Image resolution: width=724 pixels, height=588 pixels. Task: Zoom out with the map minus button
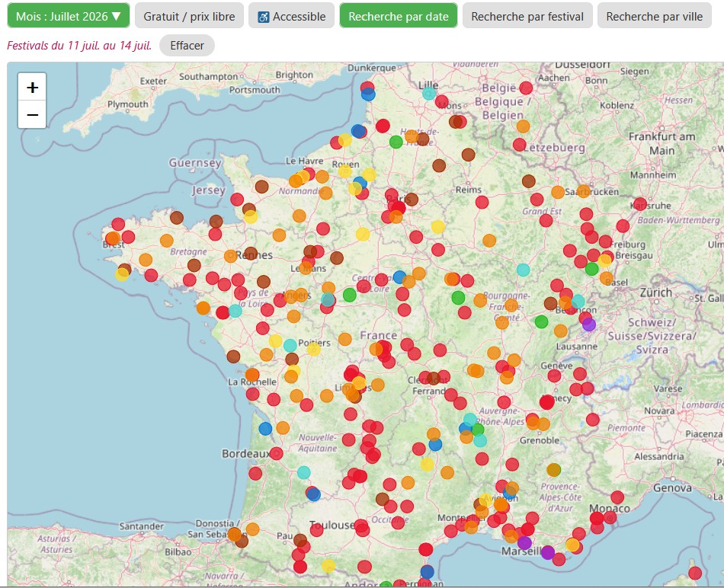[32, 114]
